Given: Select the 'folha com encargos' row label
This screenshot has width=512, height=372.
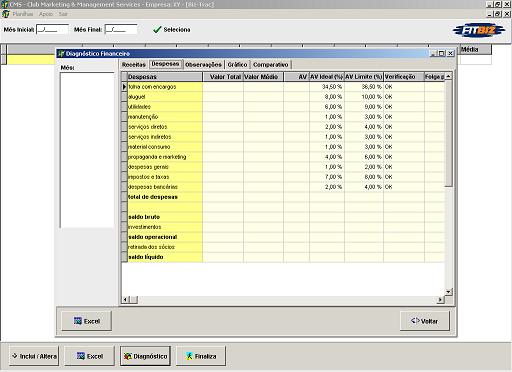Looking at the screenshot, I should pyautogui.click(x=152, y=87).
